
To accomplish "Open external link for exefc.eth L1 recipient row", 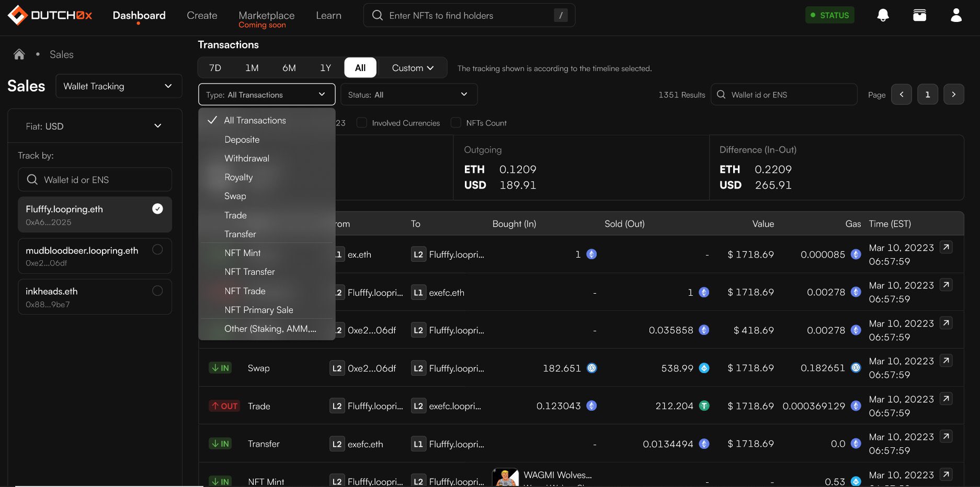I will 946,285.
